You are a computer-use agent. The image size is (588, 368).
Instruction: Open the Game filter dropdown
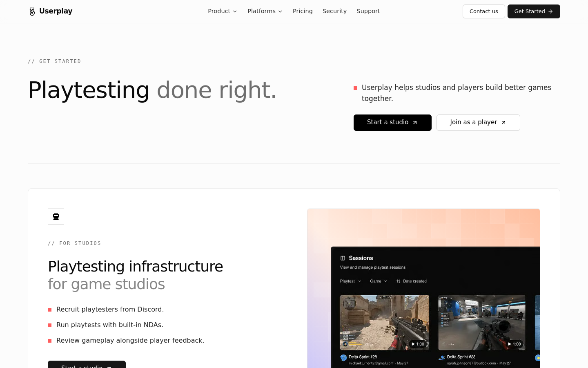pos(379,281)
